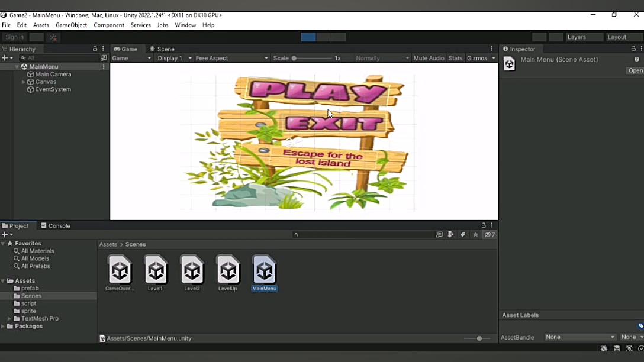Screen dimensions: 644x362
Task: Switch to the Scene tab
Action: pyautogui.click(x=162, y=49)
